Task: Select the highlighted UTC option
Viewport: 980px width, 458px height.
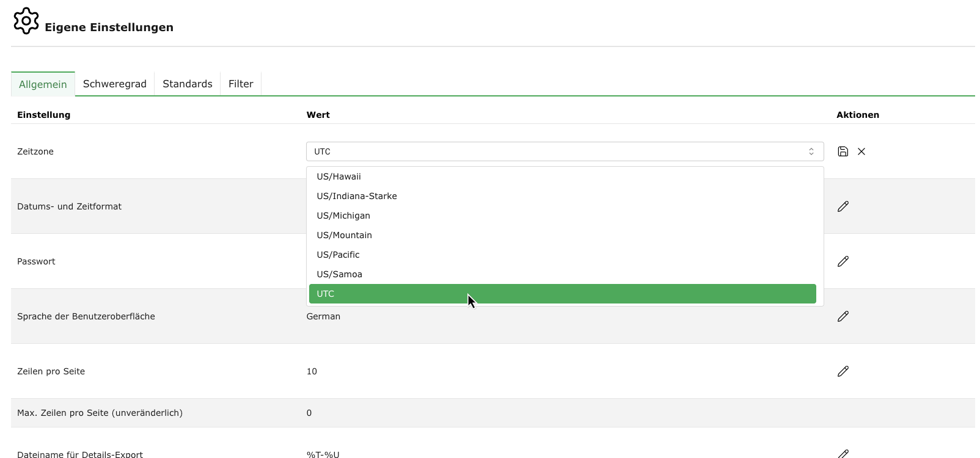Action: click(x=562, y=294)
